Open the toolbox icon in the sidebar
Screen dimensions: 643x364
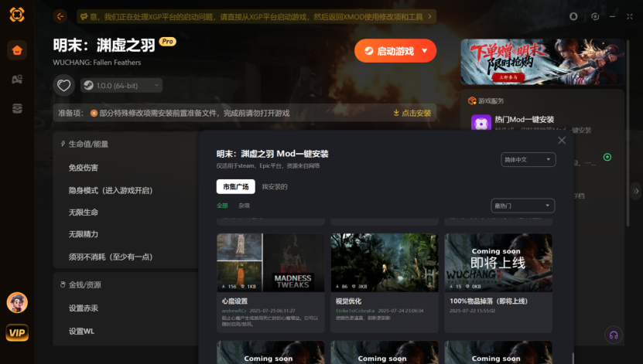[17, 108]
